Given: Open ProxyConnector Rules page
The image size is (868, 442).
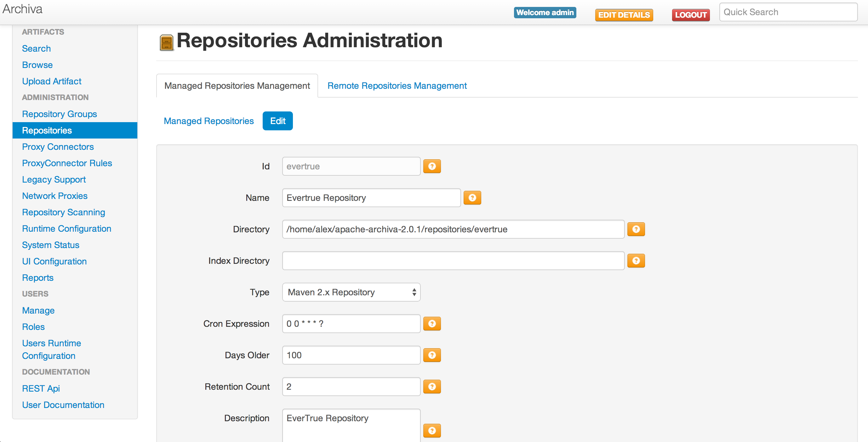Looking at the screenshot, I should click(67, 163).
